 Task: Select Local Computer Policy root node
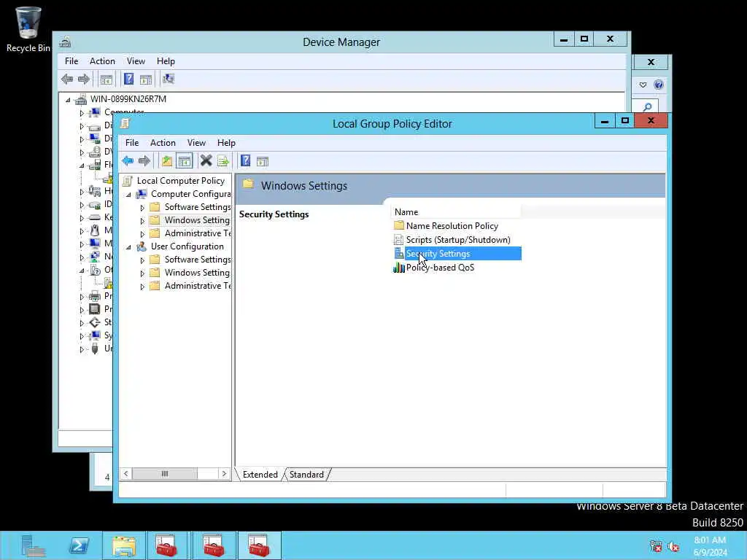(x=181, y=181)
